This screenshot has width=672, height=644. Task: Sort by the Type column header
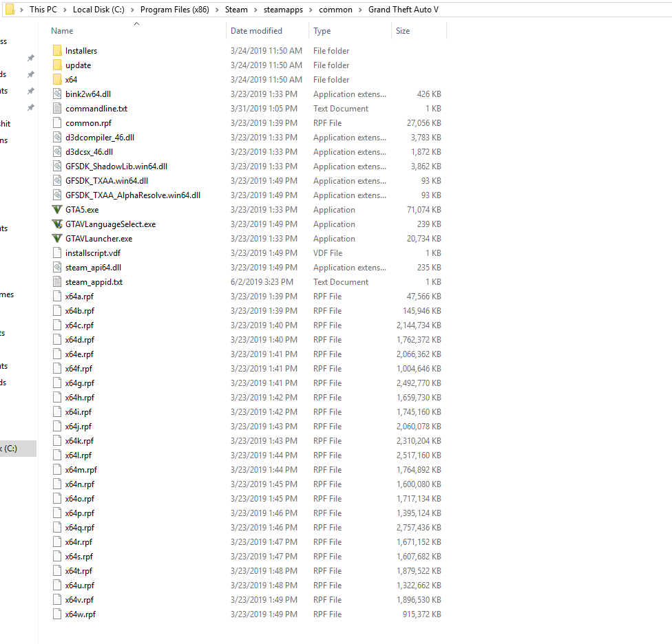coord(322,31)
